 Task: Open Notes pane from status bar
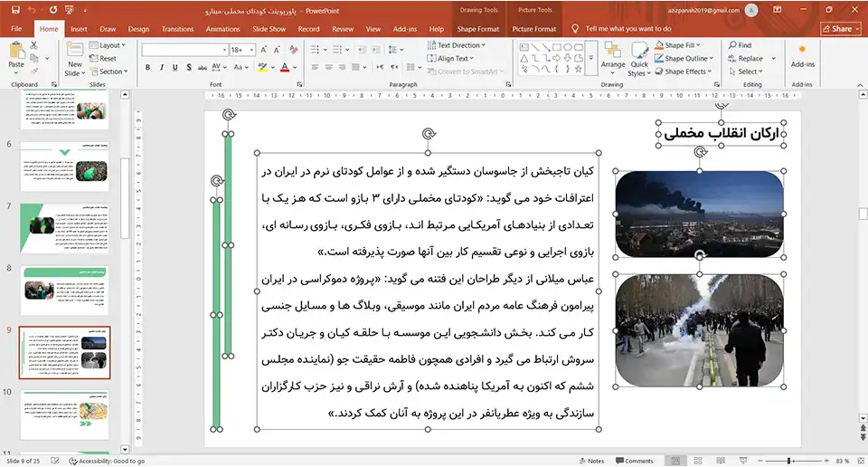coord(591,461)
